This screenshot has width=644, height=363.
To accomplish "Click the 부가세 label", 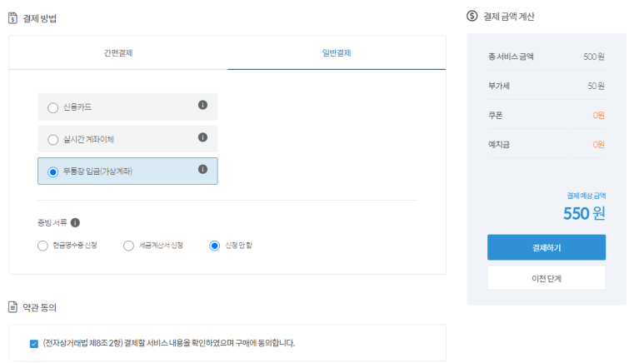I will tap(499, 86).
